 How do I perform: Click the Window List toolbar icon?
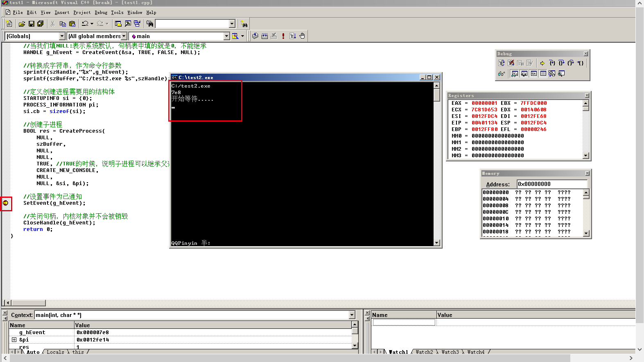(x=137, y=24)
